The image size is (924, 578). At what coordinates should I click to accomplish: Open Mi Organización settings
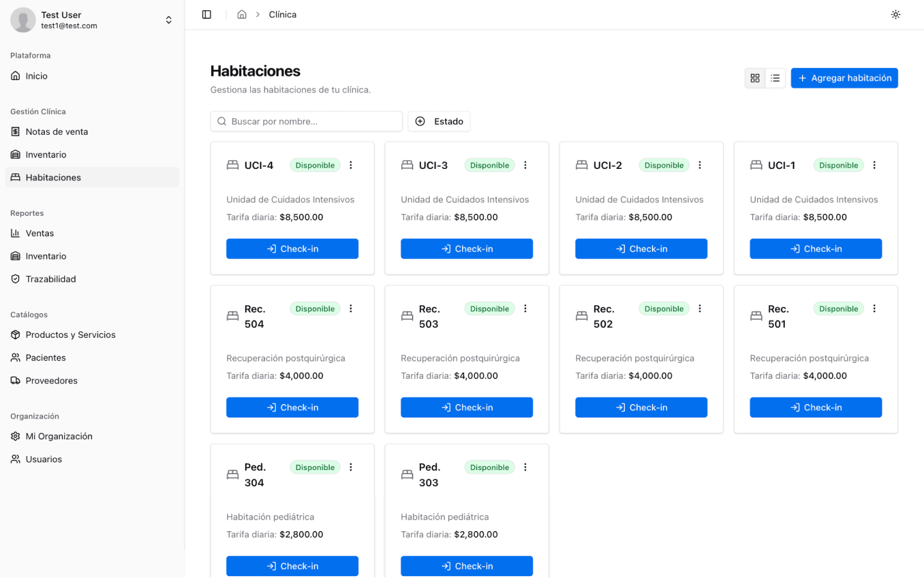[x=59, y=436]
